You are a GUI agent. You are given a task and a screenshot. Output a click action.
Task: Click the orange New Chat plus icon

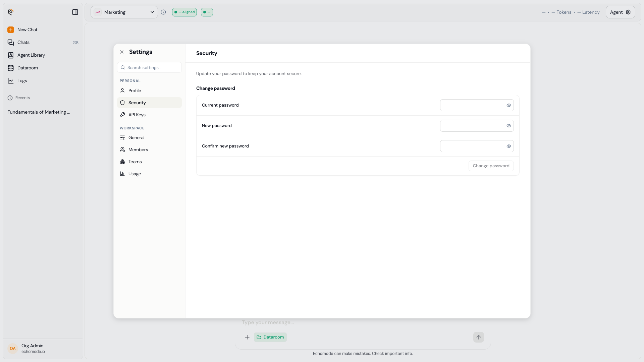[11, 30]
